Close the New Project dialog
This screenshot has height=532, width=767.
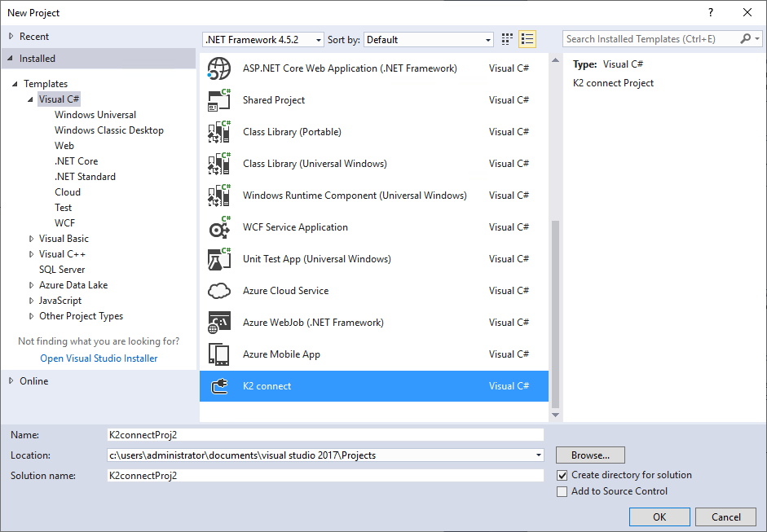(x=747, y=13)
